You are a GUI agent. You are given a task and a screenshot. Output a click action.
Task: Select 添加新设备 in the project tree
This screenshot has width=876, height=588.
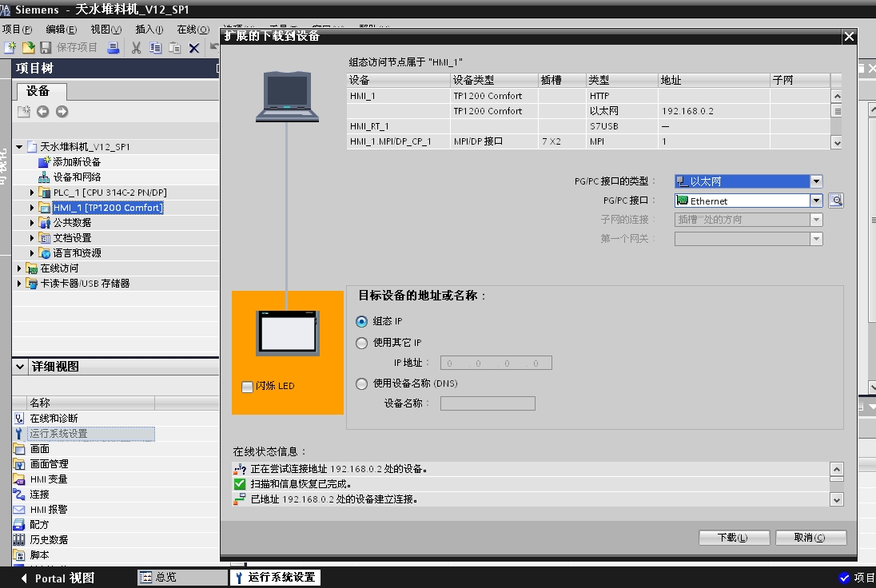click(x=77, y=162)
